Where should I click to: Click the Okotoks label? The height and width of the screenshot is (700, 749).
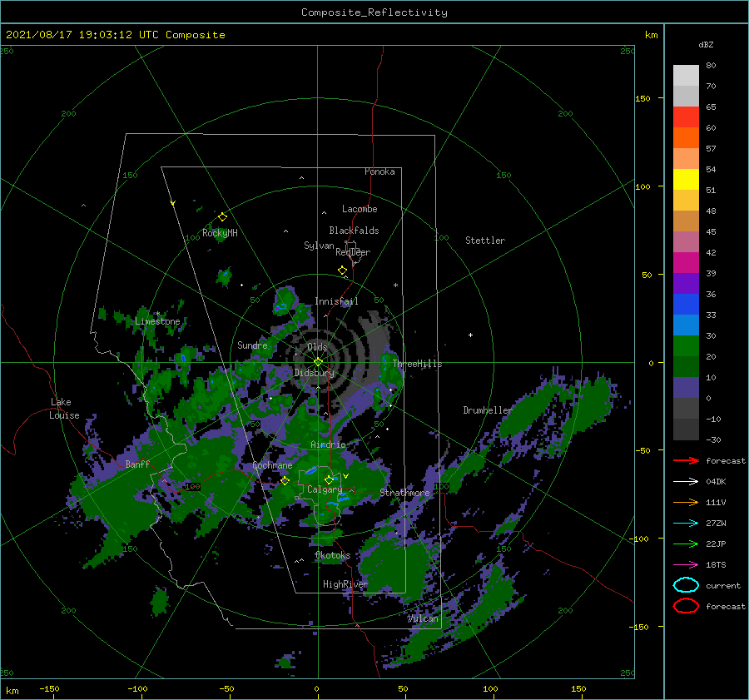pos(333,555)
